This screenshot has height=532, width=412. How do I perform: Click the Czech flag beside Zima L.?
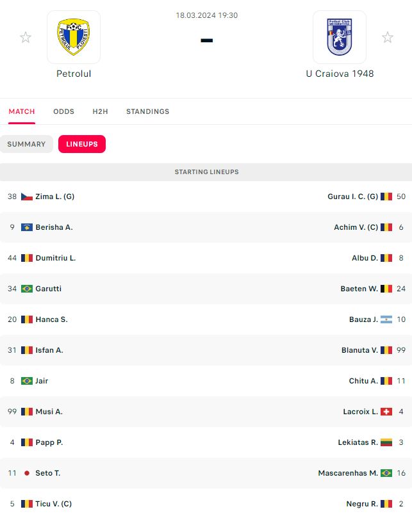click(27, 197)
